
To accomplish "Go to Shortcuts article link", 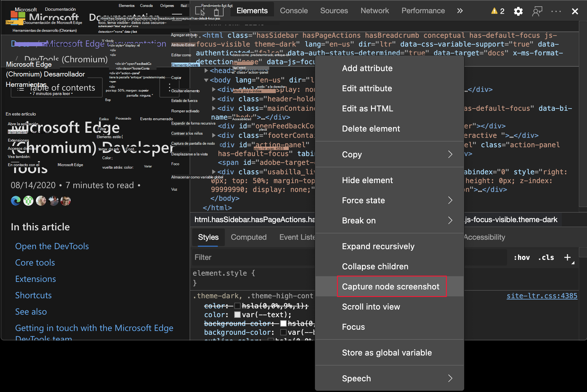I will 33,295.
